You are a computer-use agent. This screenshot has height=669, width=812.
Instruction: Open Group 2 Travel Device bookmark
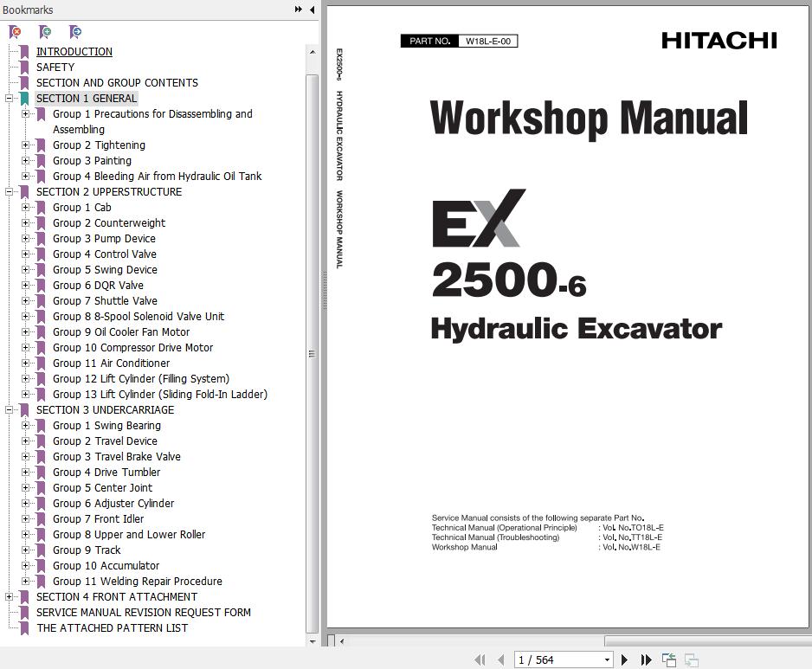(105, 441)
